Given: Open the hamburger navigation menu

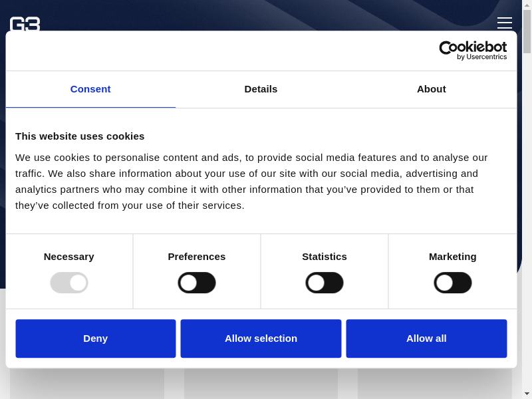Looking at the screenshot, I should 504,23.
